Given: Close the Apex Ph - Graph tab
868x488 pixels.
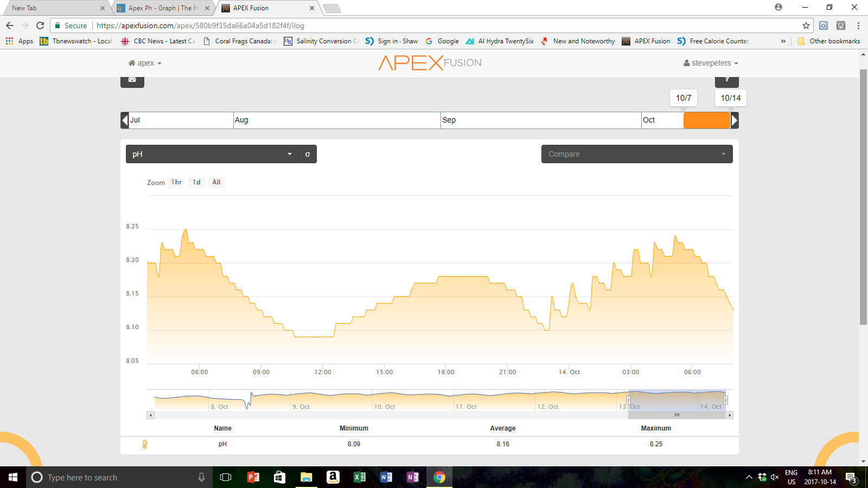Looking at the screenshot, I should [x=207, y=8].
